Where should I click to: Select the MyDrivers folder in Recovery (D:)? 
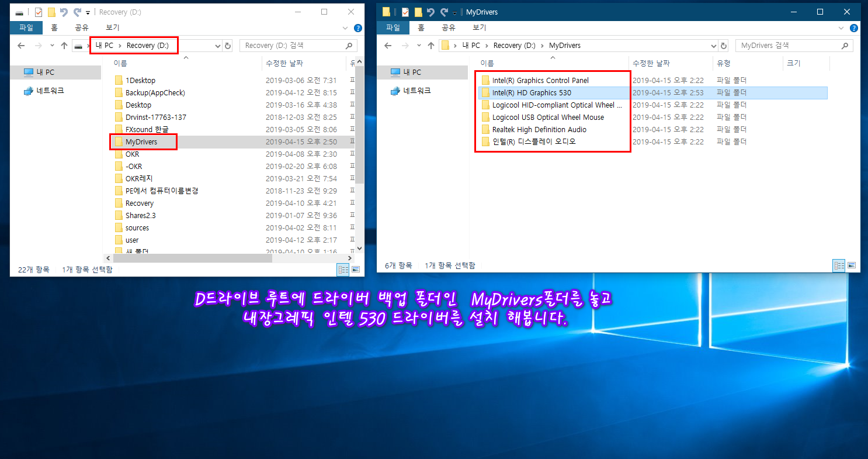(x=136, y=142)
